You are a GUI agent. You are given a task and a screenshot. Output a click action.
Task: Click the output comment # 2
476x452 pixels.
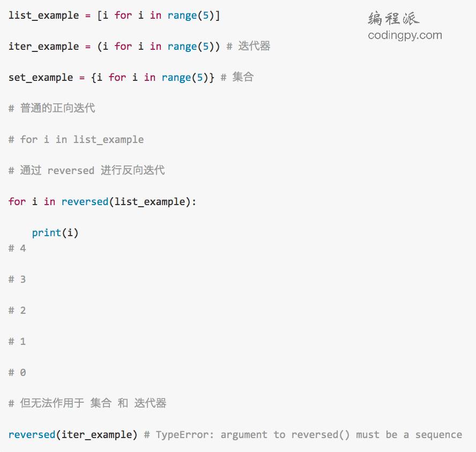17,310
